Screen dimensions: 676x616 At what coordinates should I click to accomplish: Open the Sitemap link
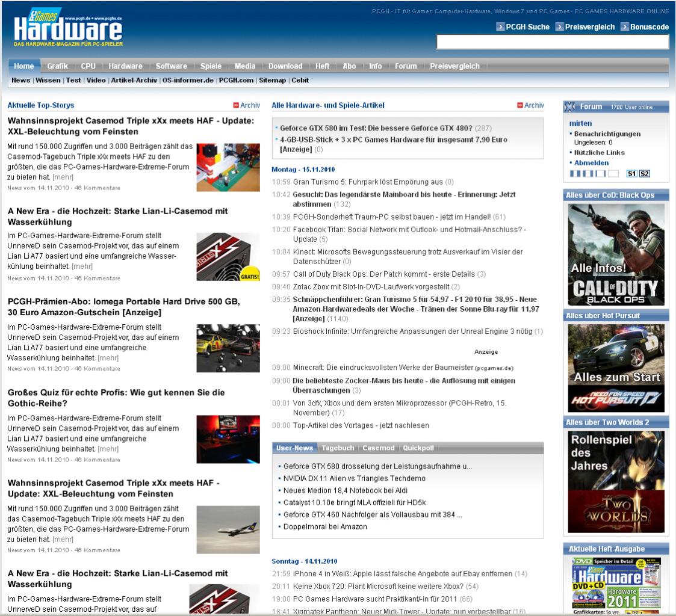pyautogui.click(x=273, y=80)
